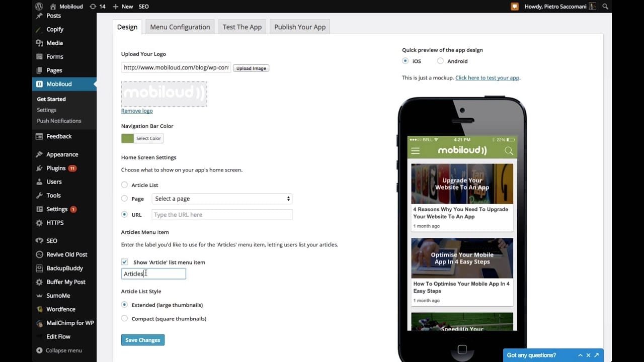Choose Compact (square thumbnails) style
Image resolution: width=644 pixels, height=362 pixels.
[124, 318]
